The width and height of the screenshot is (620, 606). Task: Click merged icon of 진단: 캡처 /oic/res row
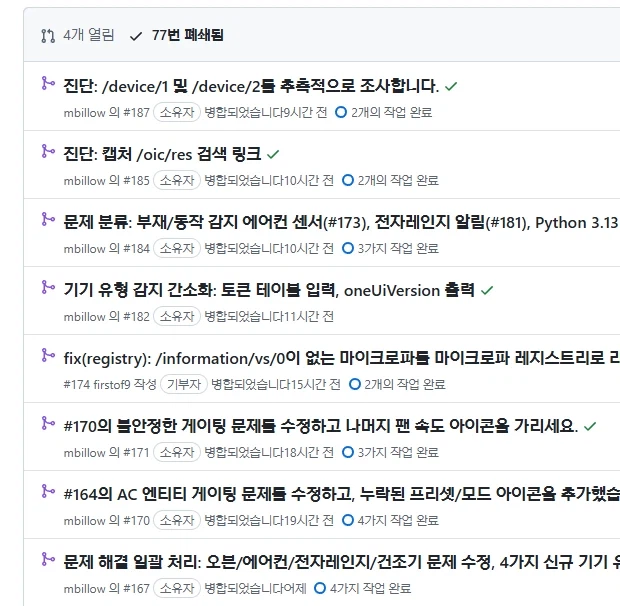click(x=48, y=151)
